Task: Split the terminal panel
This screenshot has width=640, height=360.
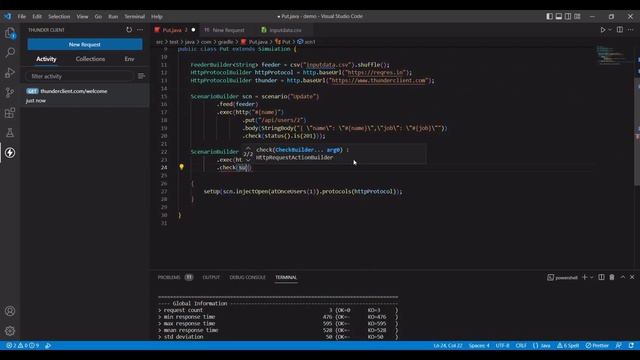Action: coord(601,277)
